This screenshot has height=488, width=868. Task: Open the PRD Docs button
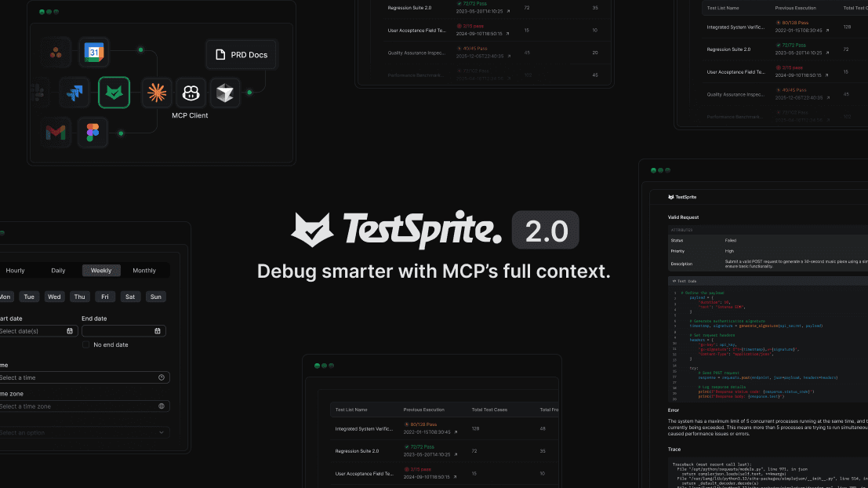(x=241, y=55)
